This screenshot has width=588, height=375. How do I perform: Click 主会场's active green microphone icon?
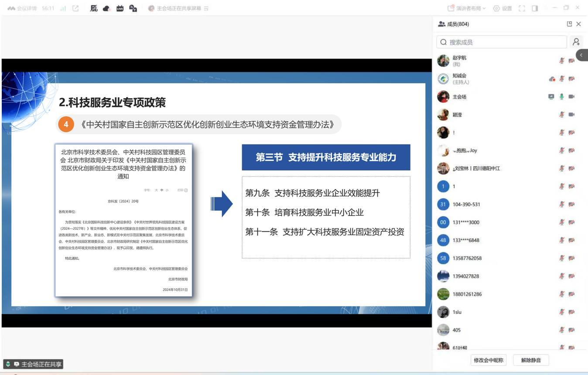(562, 97)
